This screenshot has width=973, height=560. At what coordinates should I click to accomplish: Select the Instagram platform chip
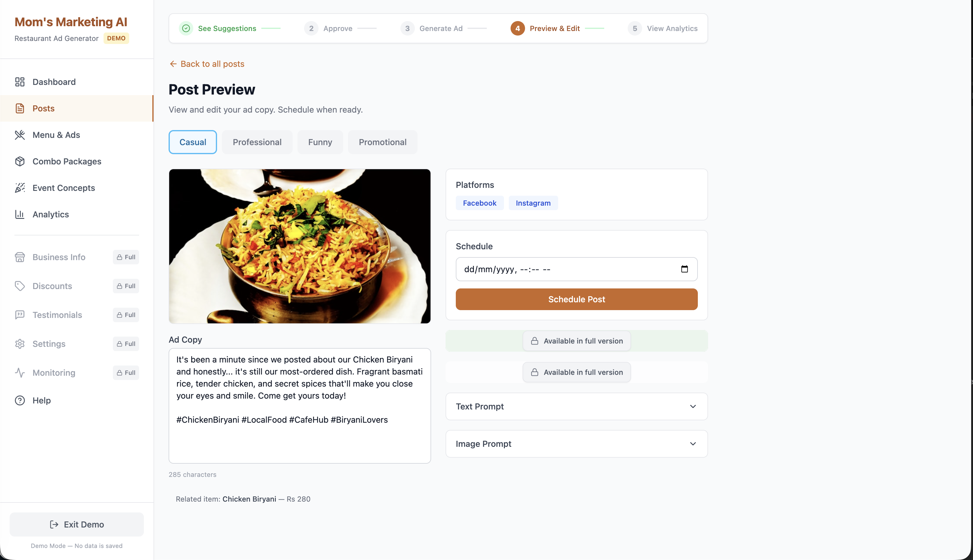coord(533,203)
